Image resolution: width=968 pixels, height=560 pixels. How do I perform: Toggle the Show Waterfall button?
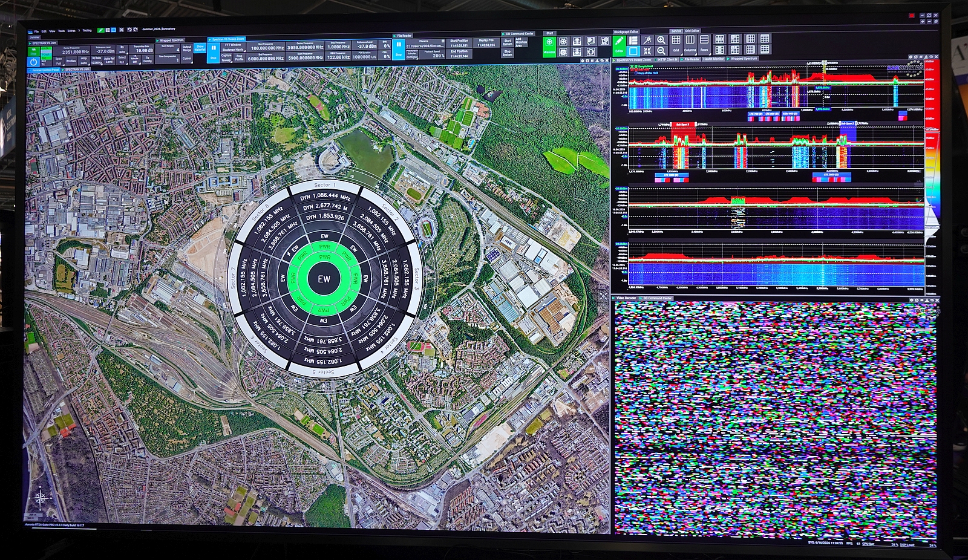200,48
